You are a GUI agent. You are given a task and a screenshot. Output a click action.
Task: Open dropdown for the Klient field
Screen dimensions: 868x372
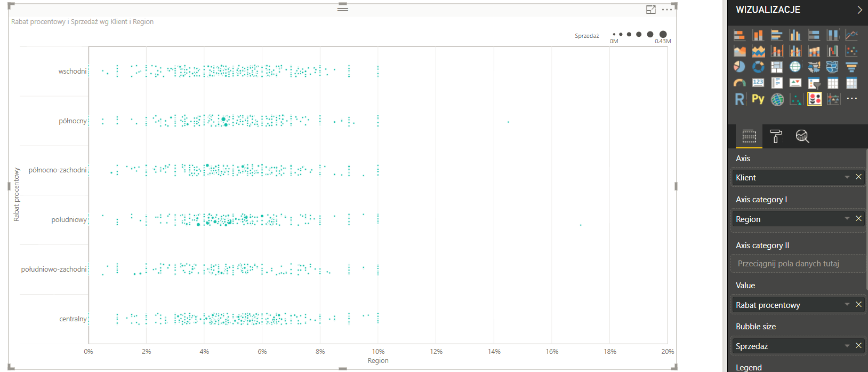[x=847, y=177]
